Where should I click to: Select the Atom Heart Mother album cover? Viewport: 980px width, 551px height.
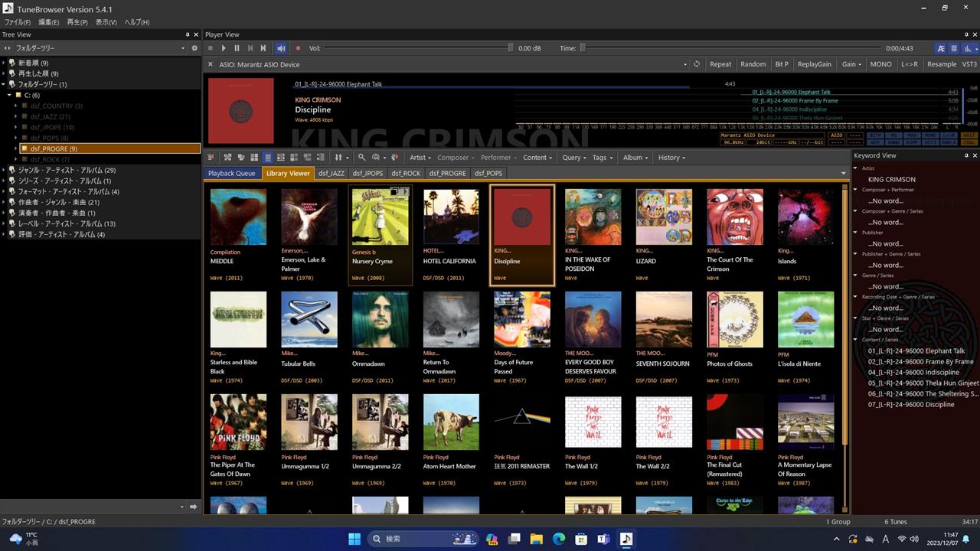pyautogui.click(x=452, y=422)
